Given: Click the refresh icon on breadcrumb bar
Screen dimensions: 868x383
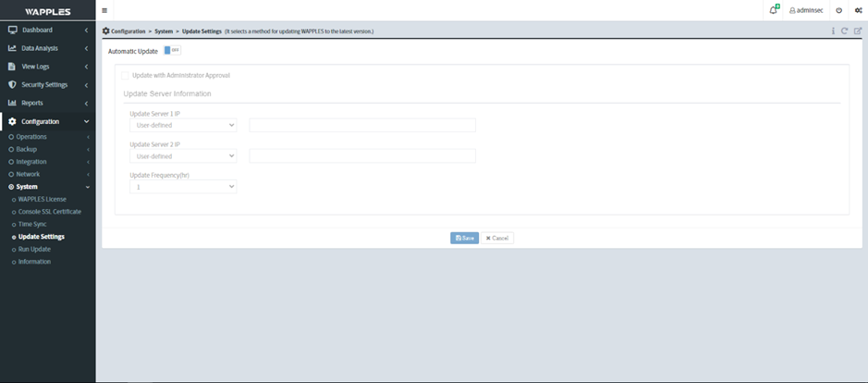Looking at the screenshot, I should click(x=844, y=31).
